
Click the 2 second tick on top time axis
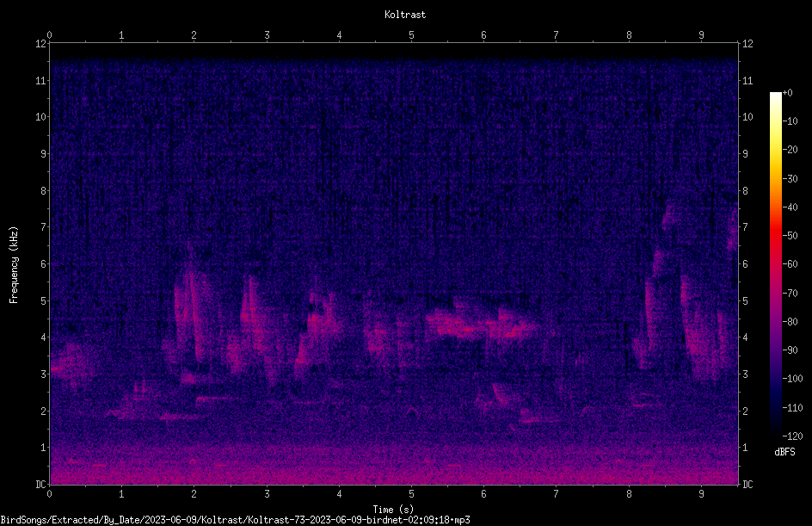[x=194, y=35]
